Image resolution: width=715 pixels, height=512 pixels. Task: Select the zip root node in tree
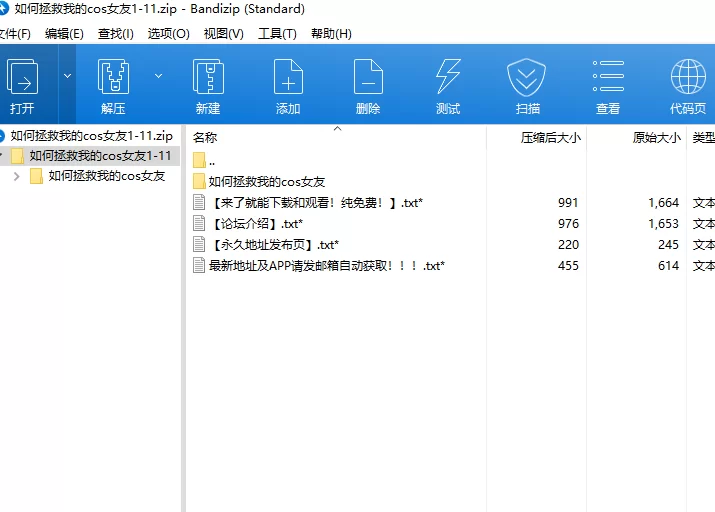[x=90, y=135]
